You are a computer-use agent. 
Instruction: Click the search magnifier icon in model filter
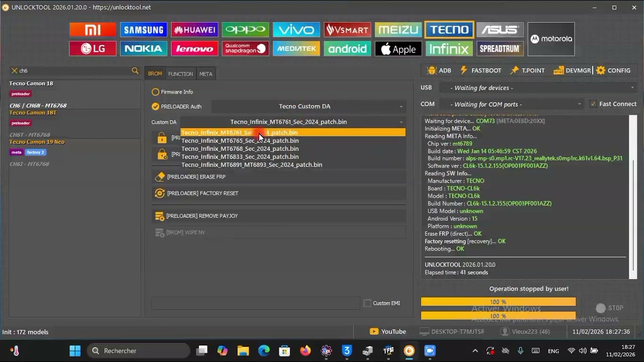tap(135, 71)
